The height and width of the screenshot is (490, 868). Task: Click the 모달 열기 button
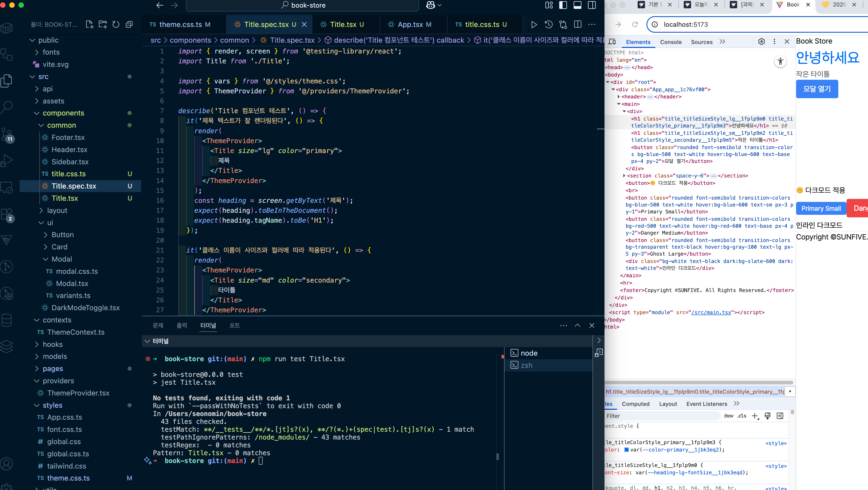[817, 89]
